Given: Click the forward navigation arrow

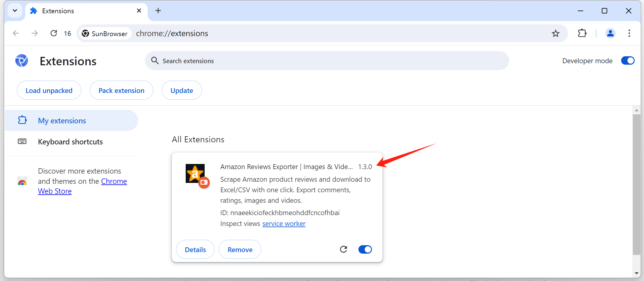Looking at the screenshot, I should [x=35, y=33].
